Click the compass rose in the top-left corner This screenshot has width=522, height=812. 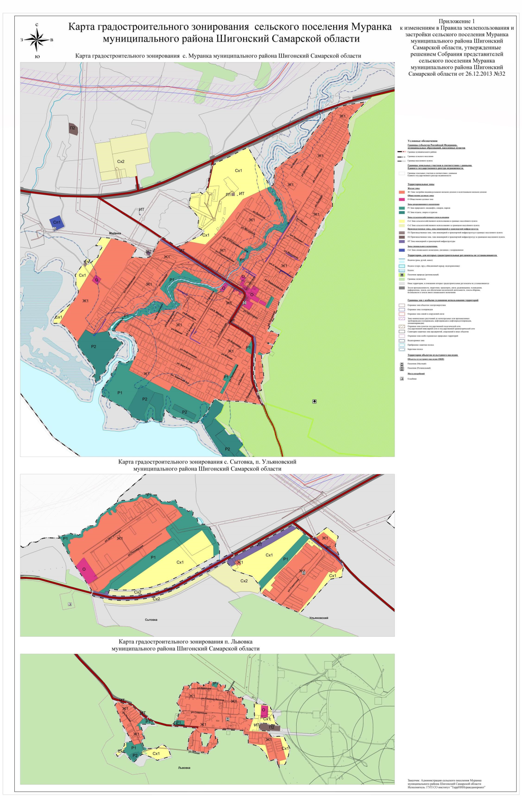pyautogui.click(x=37, y=40)
